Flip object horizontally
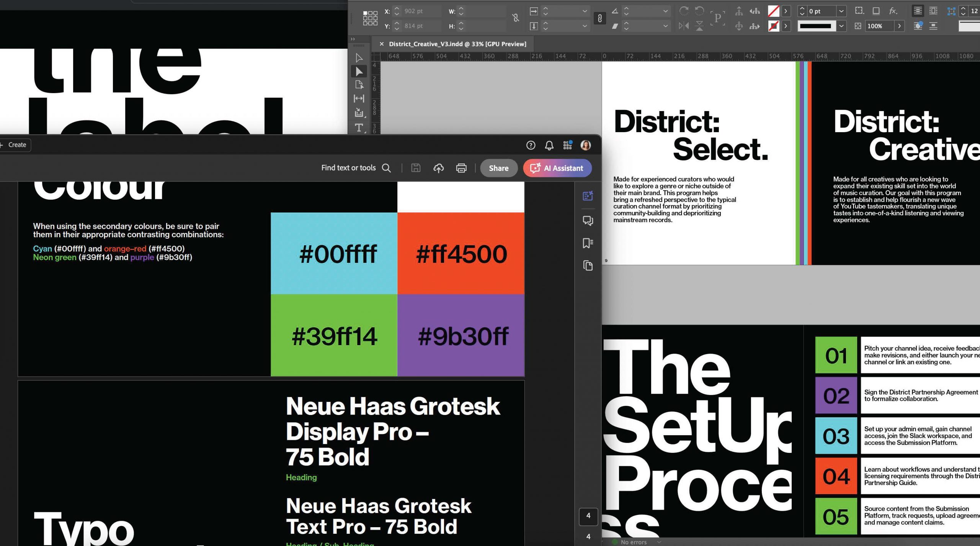The image size is (980, 546). click(x=684, y=26)
